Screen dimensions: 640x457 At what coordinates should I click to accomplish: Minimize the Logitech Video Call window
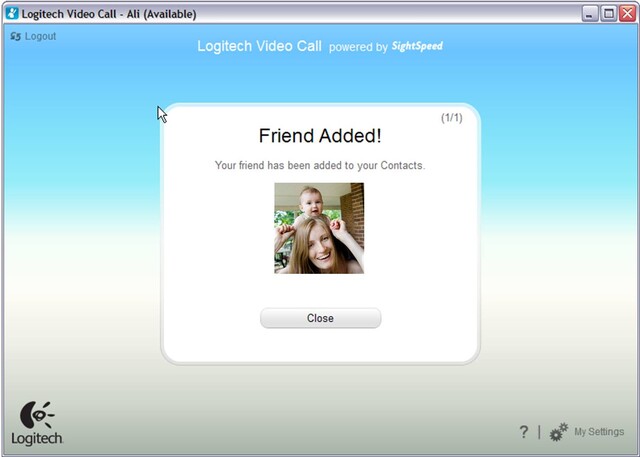pyautogui.click(x=589, y=14)
